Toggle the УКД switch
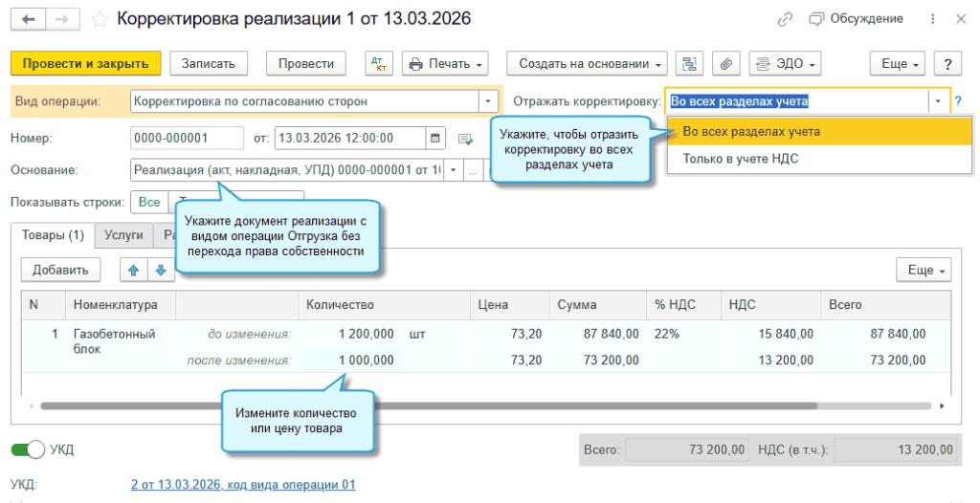This screenshot has height=503, width=980. [29, 449]
